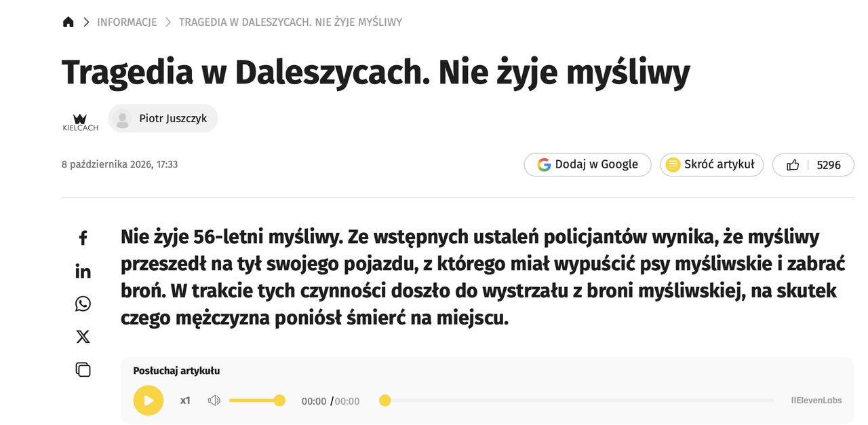The image size is (868, 425).
Task: Copy article link icon
Action: point(83,369)
